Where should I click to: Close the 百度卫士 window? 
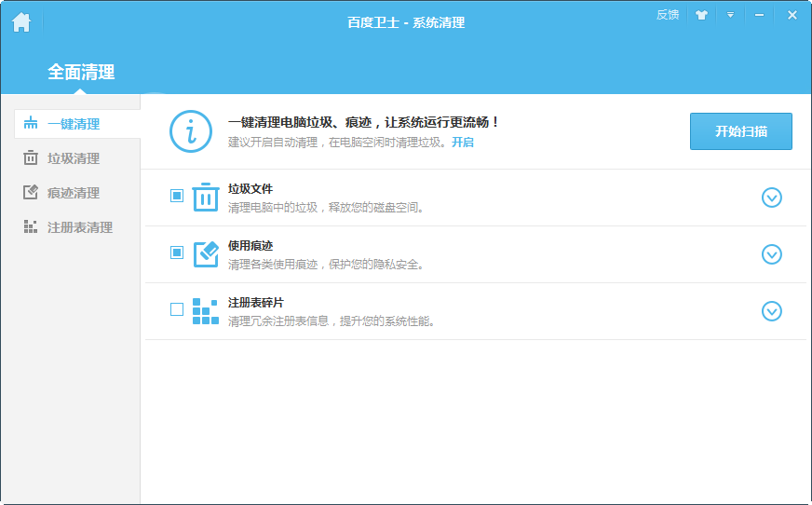click(x=792, y=15)
